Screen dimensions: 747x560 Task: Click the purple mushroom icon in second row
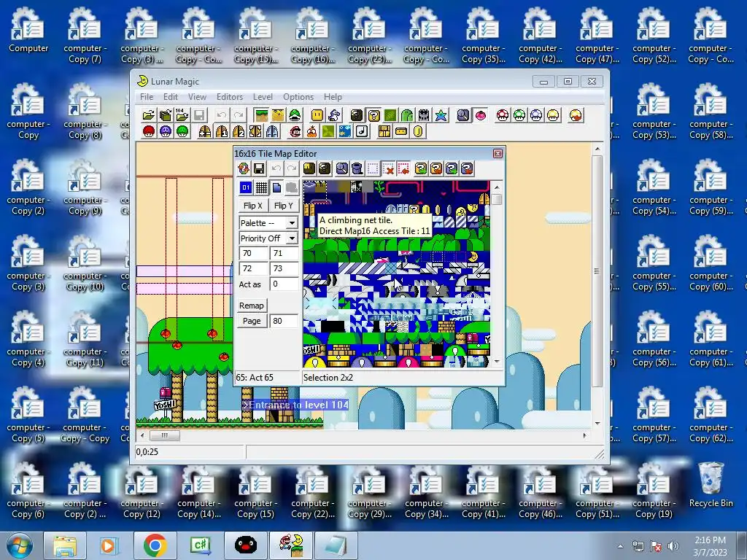[166, 132]
